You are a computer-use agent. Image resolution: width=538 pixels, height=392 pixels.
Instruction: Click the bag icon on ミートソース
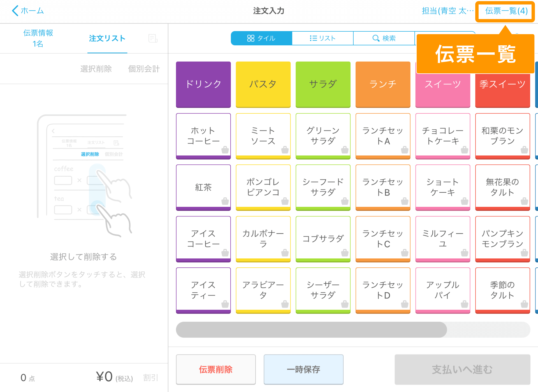coord(285,150)
